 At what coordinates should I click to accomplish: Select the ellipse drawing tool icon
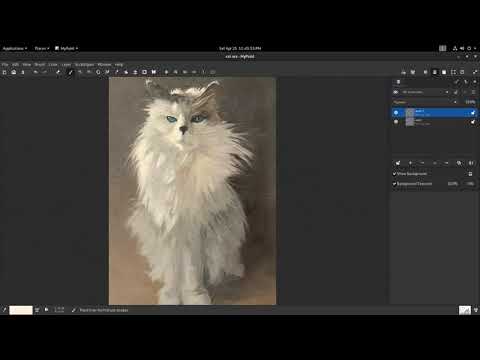pos(98,72)
